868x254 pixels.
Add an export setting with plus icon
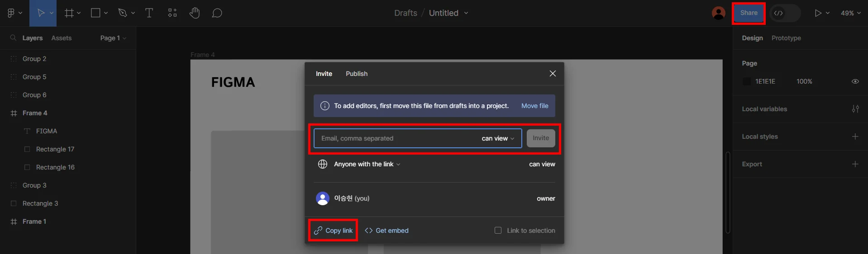[x=855, y=164]
